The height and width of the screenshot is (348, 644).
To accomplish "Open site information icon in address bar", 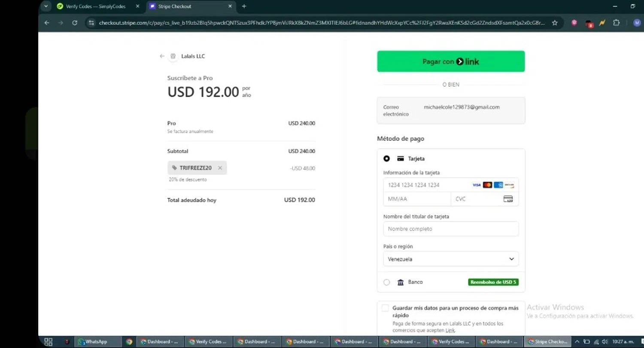I will 91,23.
